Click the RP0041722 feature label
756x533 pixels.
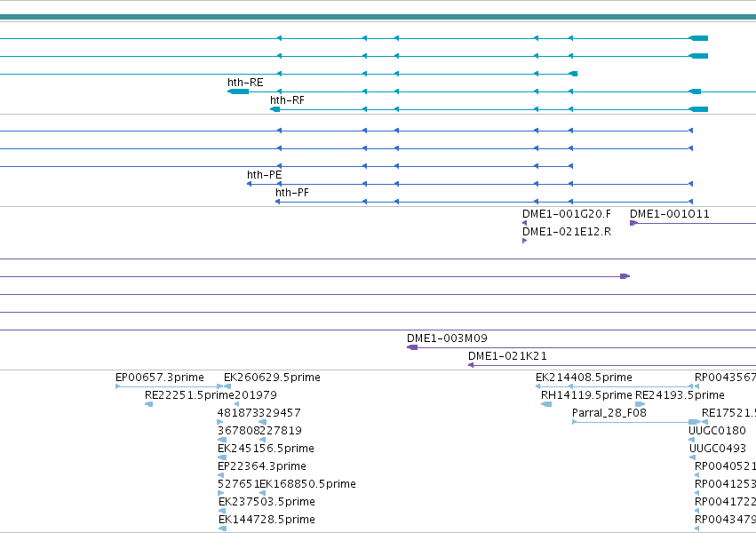[x=725, y=502]
